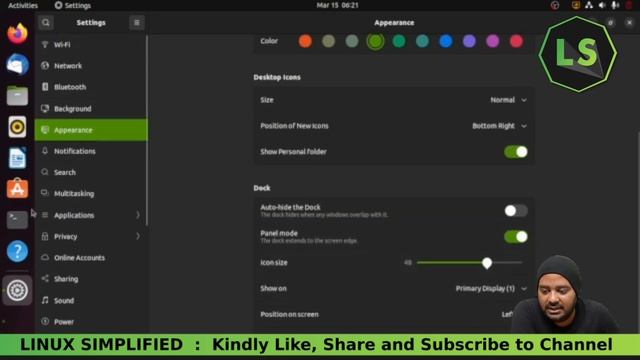Choose the purple accent color
The width and height of the screenshot is (640, 360).
pyautogui.click(x=469, y=41)
